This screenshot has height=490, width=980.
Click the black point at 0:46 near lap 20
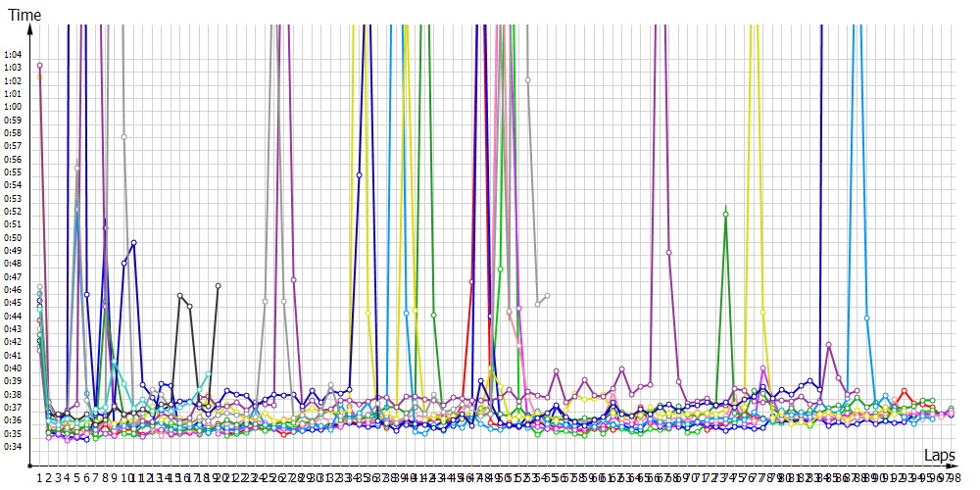pos(218,285)
